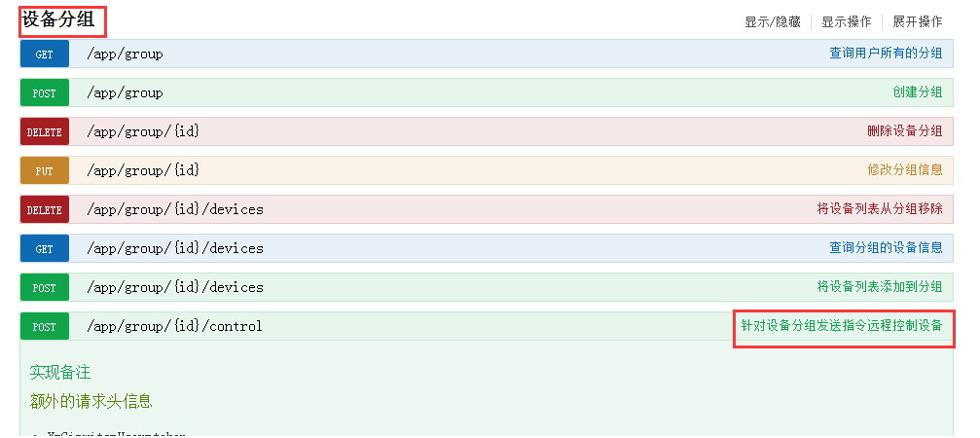This screenshot has width=980, height=438.
Task: Click the 删除设备分组 description text
Action: (x=904, y=131)
